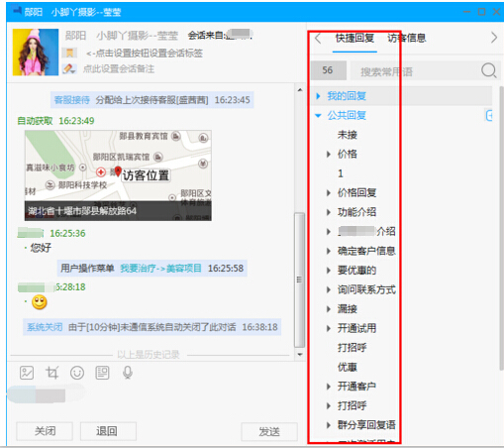The width and height of the screenshot is (504, 448).
Task: Open the visitor location map thumbnail
Action: click(x=118, y=175)
